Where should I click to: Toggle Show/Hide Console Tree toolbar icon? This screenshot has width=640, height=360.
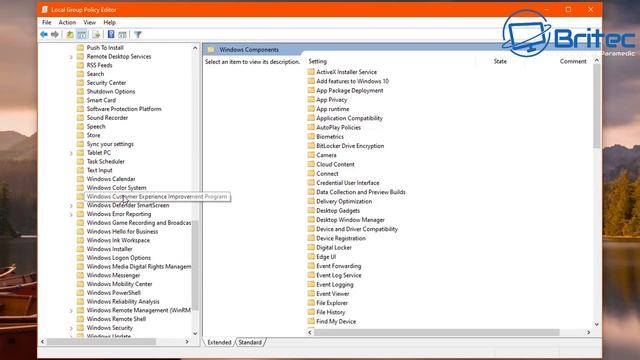click(x=82, y=35)
